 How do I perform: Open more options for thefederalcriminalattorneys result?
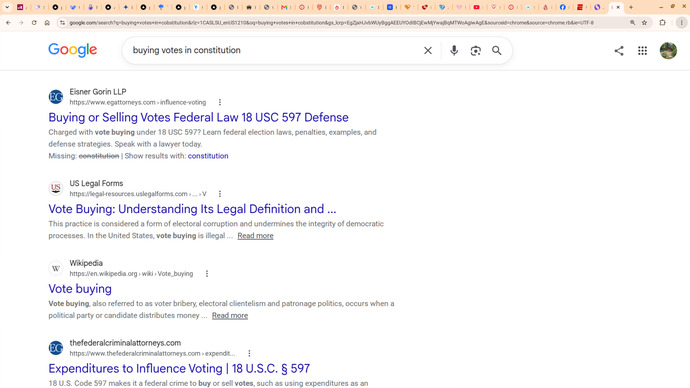[x=249, y=353]
